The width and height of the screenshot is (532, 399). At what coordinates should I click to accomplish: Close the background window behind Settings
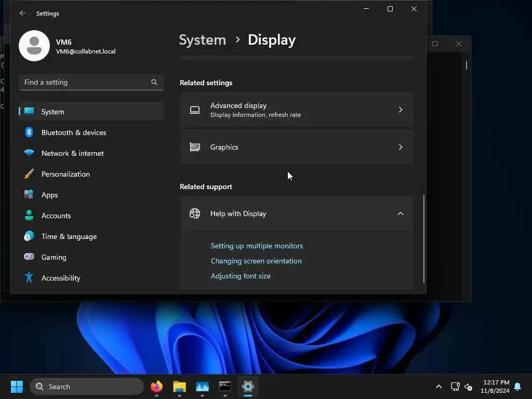pyautogui.click(x=458, y=44)
